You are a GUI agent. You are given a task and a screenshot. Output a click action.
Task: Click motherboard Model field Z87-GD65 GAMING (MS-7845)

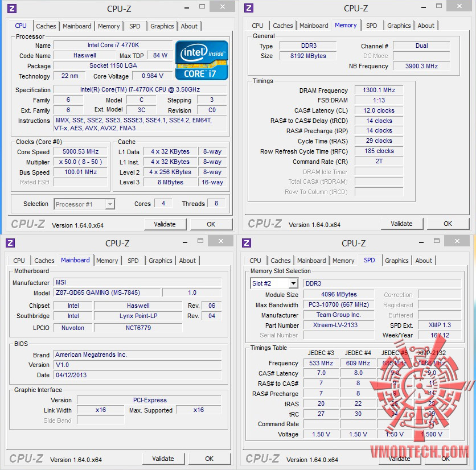pos(107,292)
